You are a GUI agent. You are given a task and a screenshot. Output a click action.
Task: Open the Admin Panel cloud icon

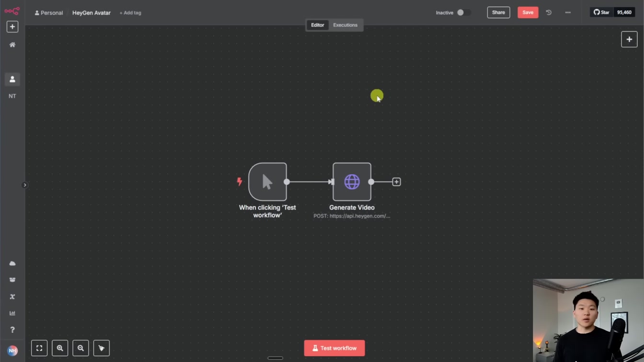point(12,263)
